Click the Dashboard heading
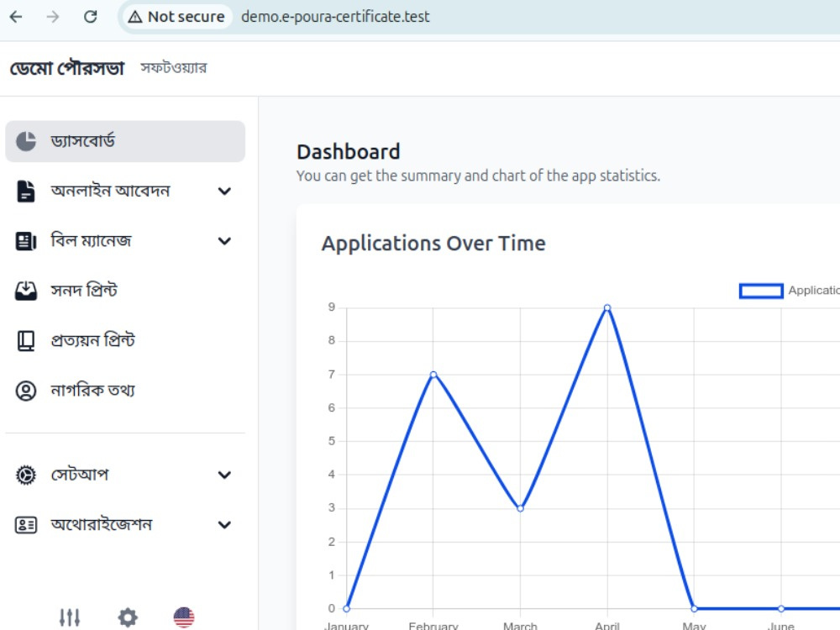This screenshot has height=630, width=840. click(x=349, y=151)
